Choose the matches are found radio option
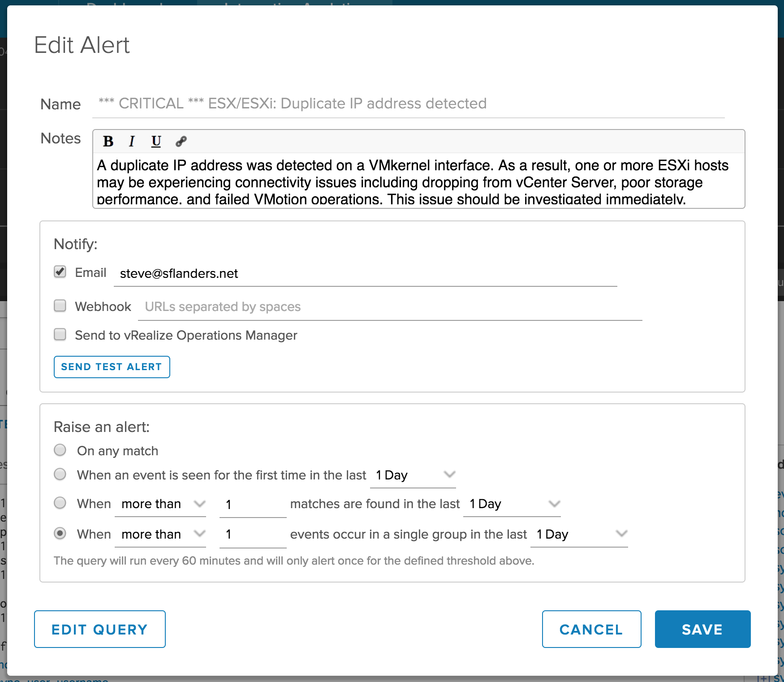 point(60,503)
